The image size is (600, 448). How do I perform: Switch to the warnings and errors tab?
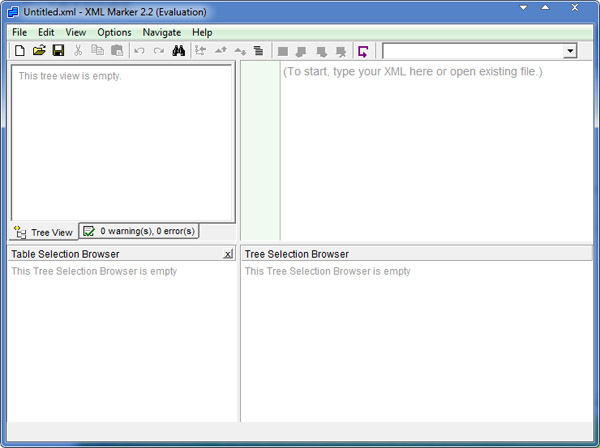click(x=139, y=231)
